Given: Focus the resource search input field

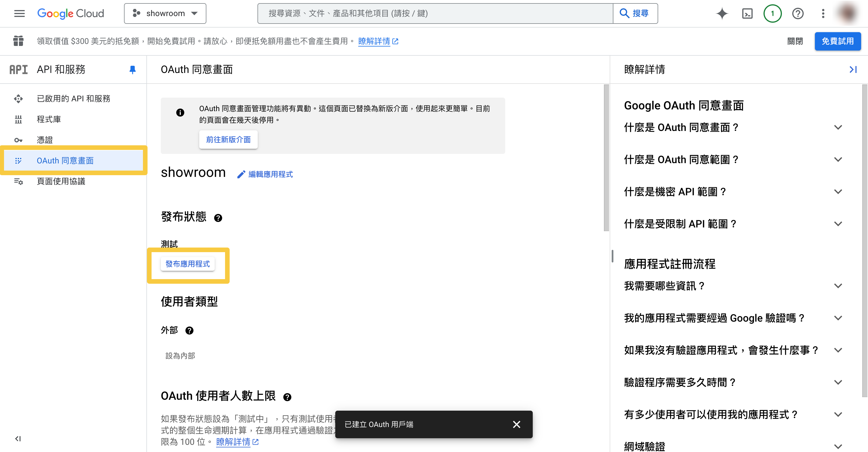Looking at the screenshot, I should tap(435, 13).
